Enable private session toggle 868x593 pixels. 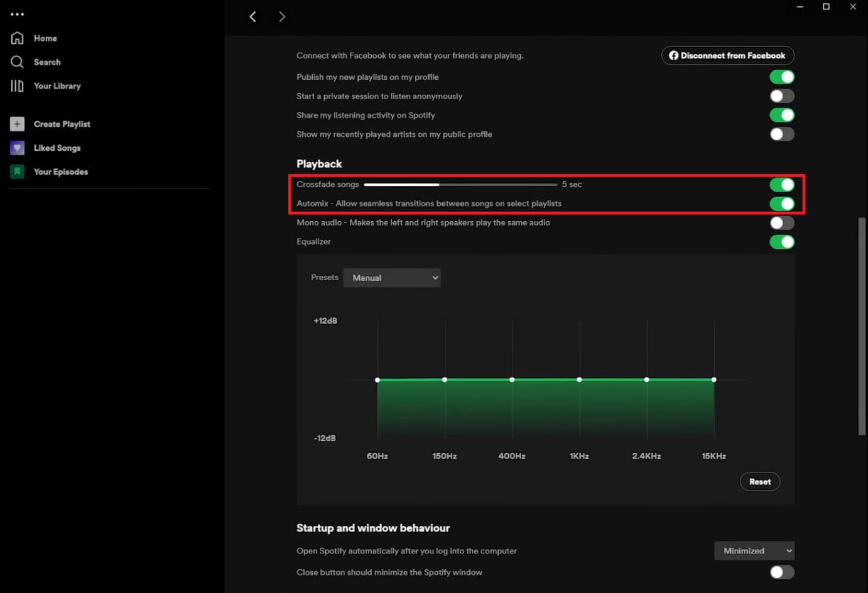coord(782,96)
